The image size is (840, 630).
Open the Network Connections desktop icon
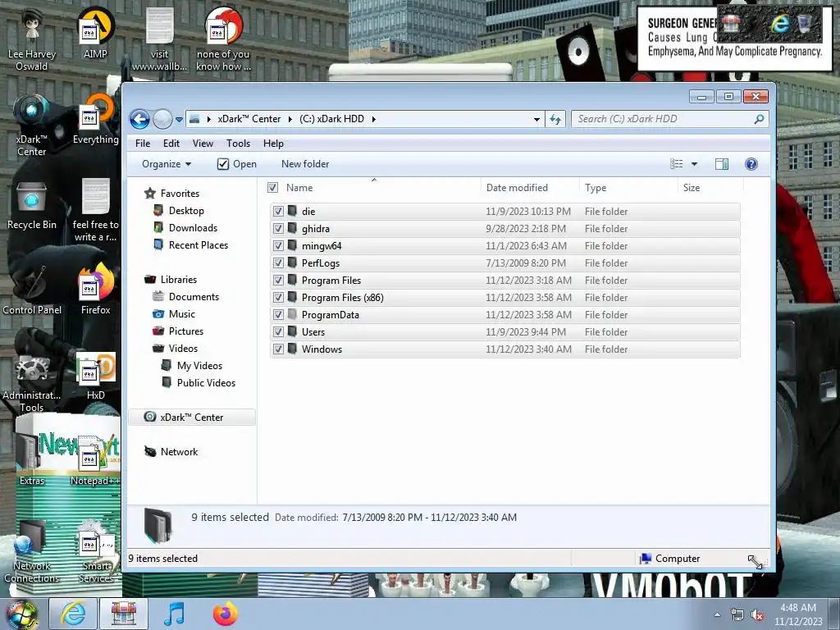(32, 552)
